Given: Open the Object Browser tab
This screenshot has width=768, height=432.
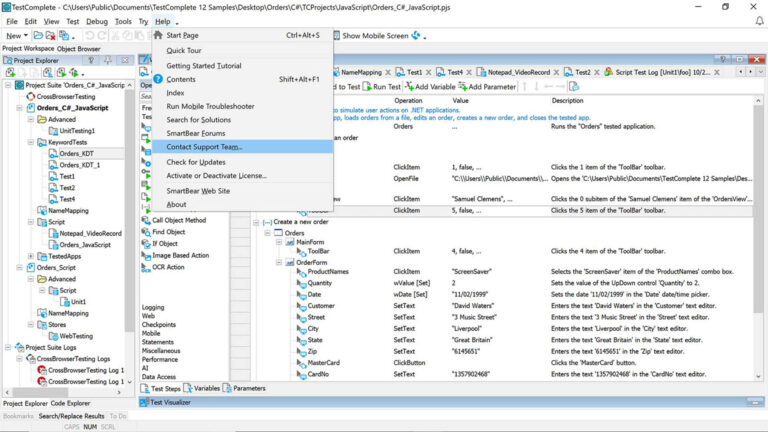Looking at the screenshot, I should 78,48.
